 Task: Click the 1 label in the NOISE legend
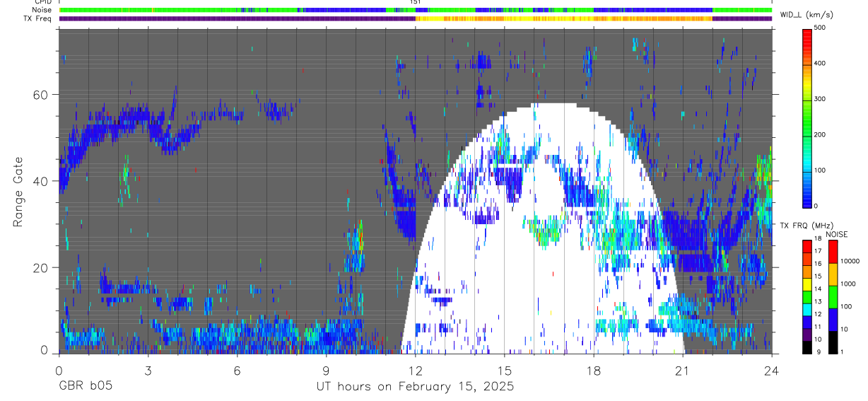point(843,351)
